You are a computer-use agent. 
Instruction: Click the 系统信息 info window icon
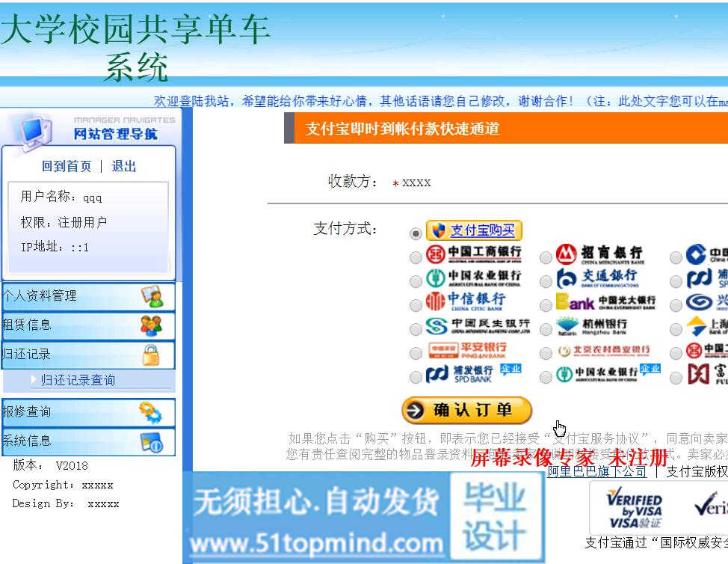pos(152,442)
